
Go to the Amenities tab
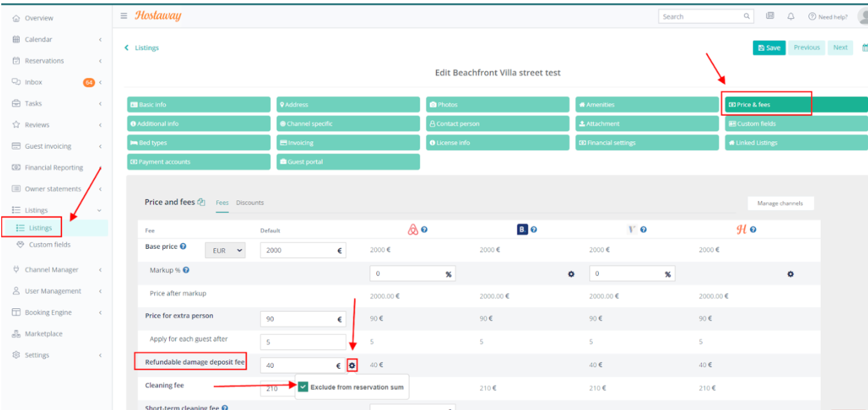point(647,105)
